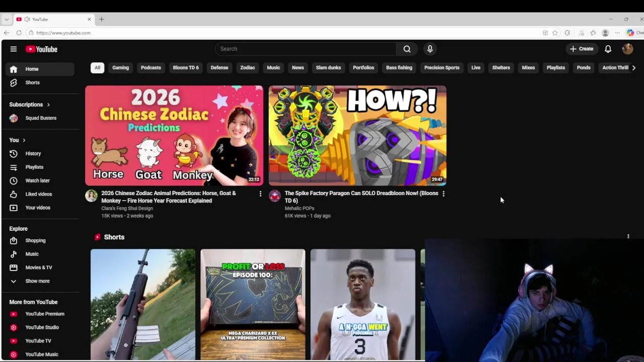This screenshot has width=644, height=362.
Task: Open the 2026 Chinese Zodiac thumbnail
Action: pos(174,136)
